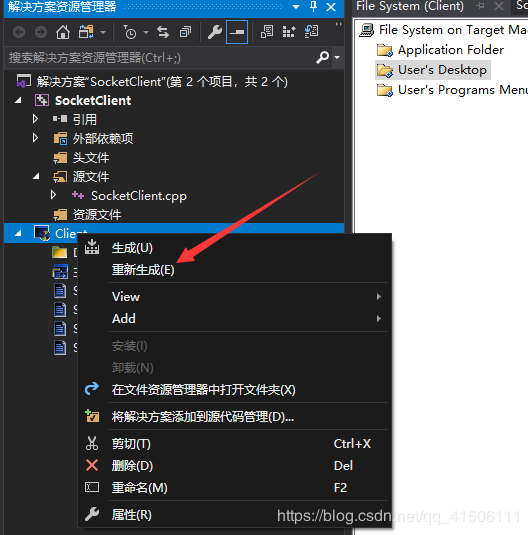Show more toolbar options overflow chevron
The image size is (528, 535).
pos(338,24)
